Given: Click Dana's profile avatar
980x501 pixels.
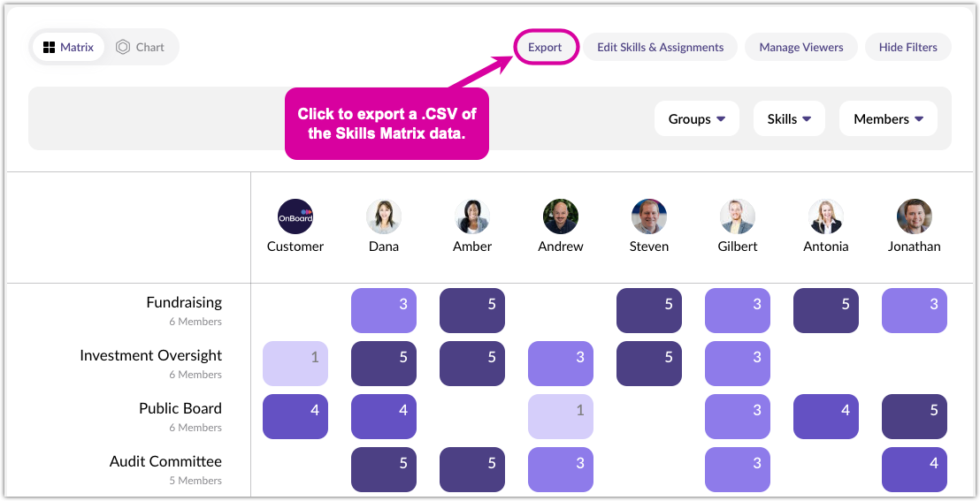Looking at the screenshot, I should point(384,216).
